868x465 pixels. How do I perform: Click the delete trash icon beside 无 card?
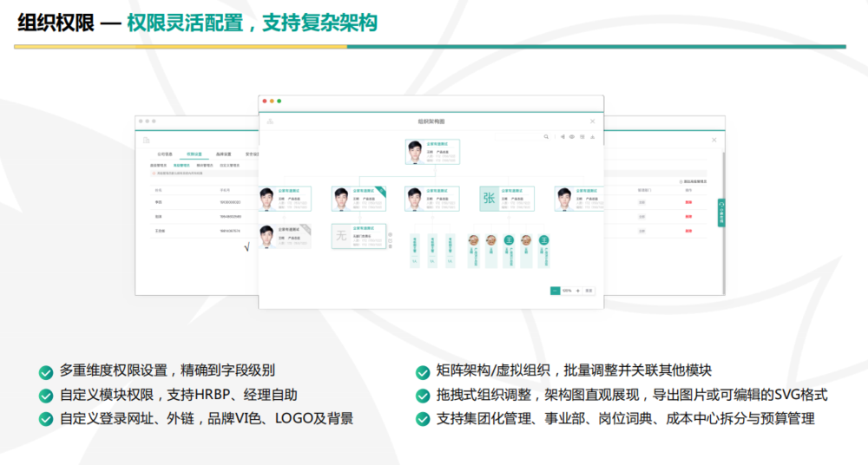coord(390,247)
